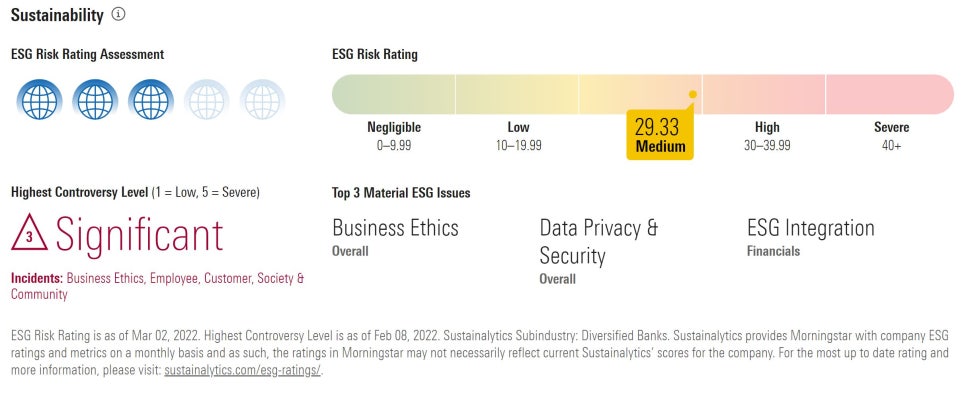Click the second filled globe icon
The width and height of the screenshot is (966, 394).
[95, 100]
